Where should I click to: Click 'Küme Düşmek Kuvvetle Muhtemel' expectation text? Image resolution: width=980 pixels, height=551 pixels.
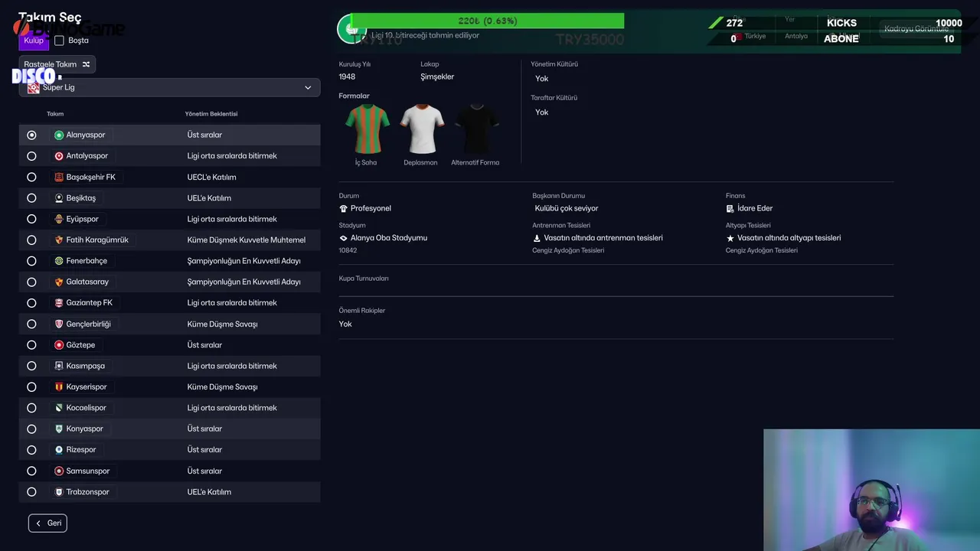point(247,240)
